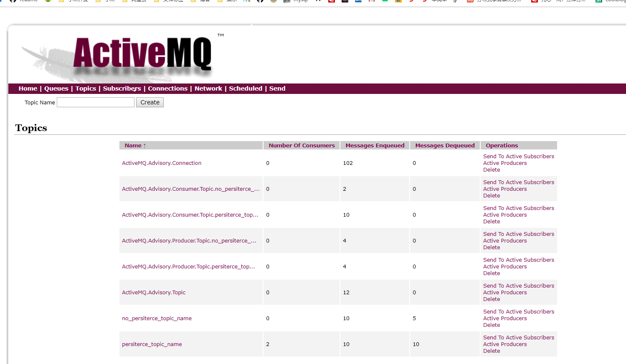View Active Producers for persiterce_topic_name
This screenshot has height=364, width=626.
tap(505, 344)
